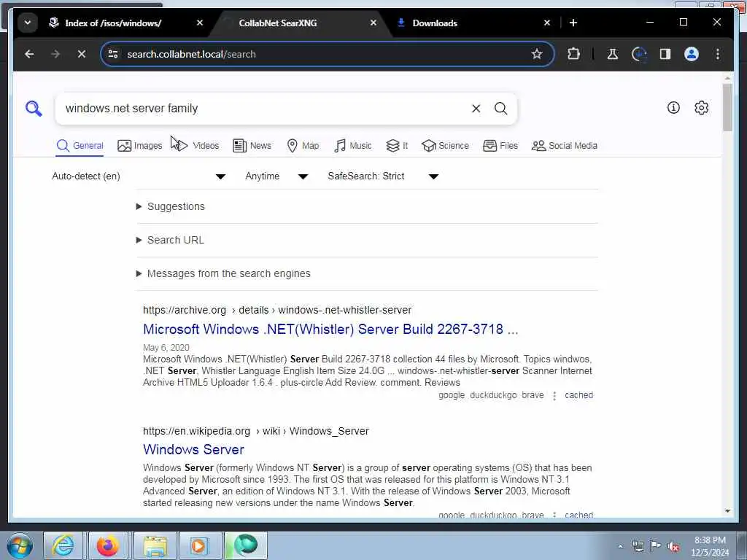Open the browser three-dot menu
Viewport: 747px width, 560px height.
718,54
